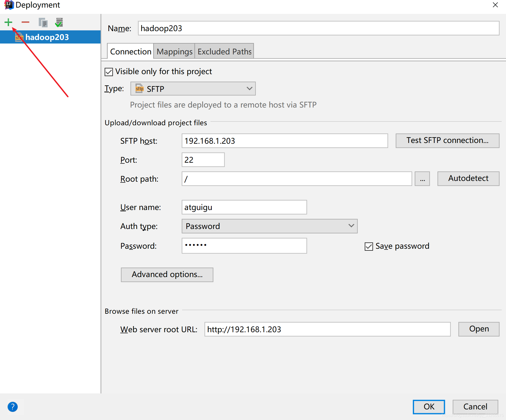Screen dimensions: 506x420
Task: Remove the selected server
Action: 25,22
